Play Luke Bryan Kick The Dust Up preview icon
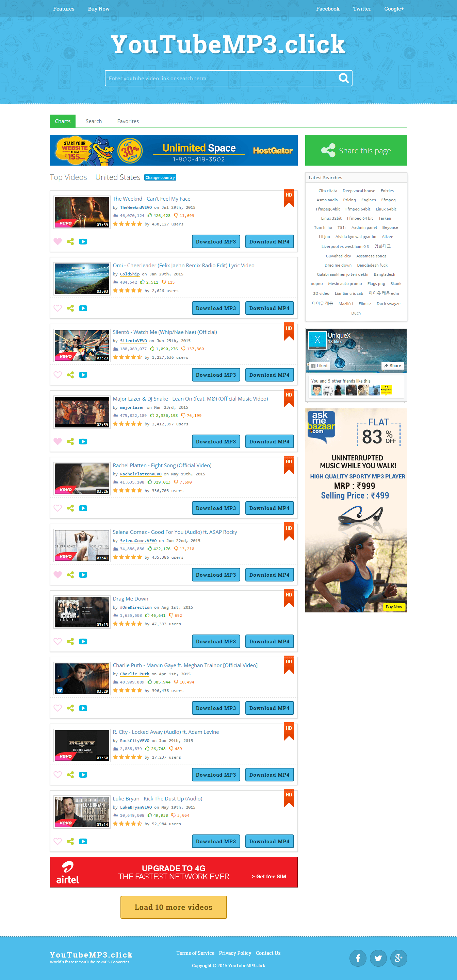The width and height of the screenshot is (457, 980). (x=83, y=841)
